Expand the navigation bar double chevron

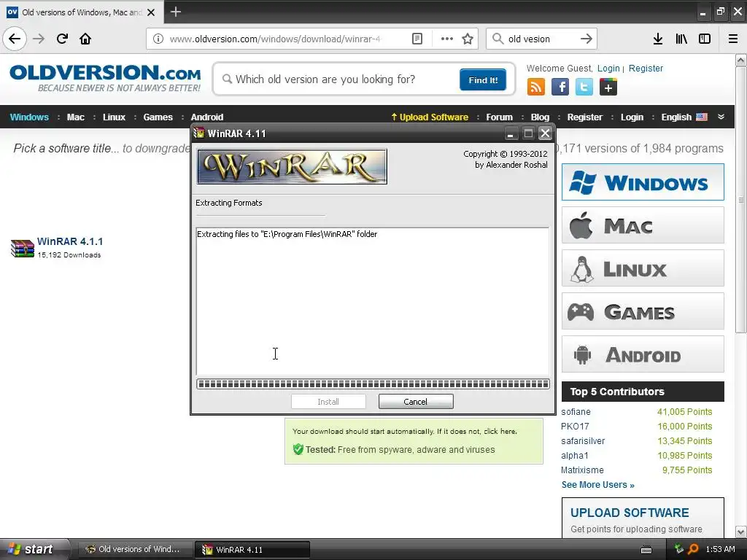tap(721, 117)
